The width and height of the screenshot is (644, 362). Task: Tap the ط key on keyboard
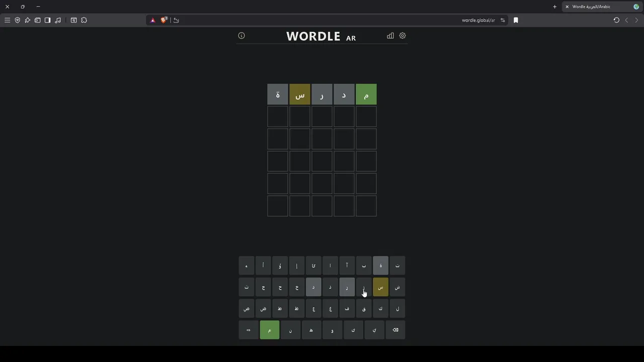coord(280,308)
